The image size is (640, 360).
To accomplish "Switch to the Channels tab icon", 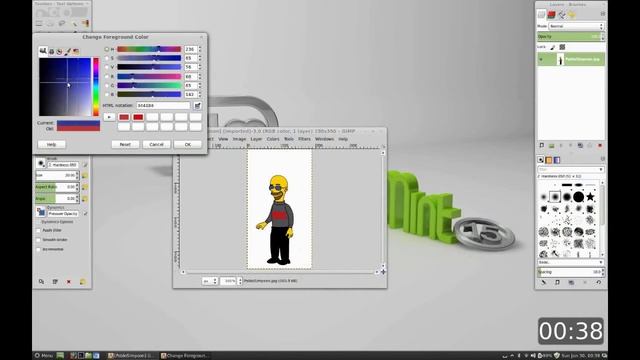I will (x=551, y=15).
